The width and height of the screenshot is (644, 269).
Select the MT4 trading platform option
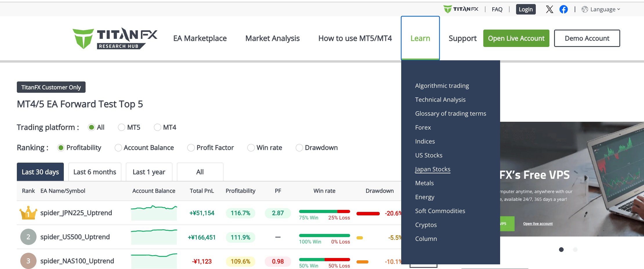click(x=158, y=127)
